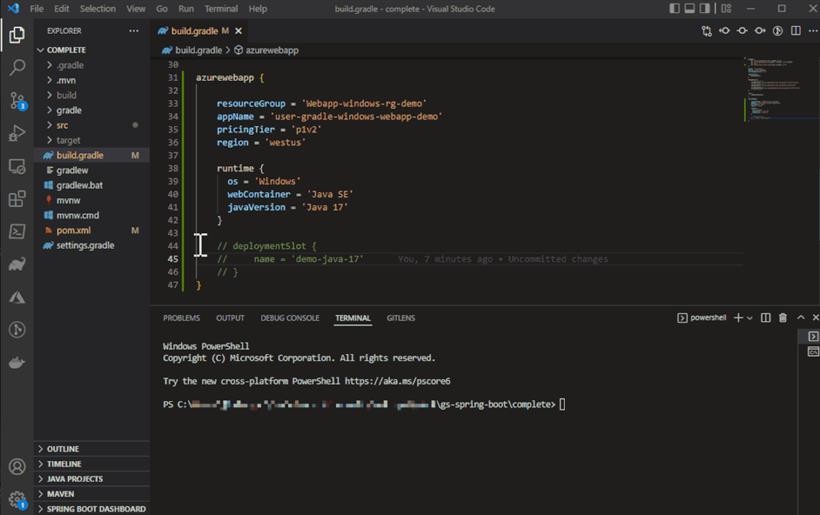Switch to the PROBLEMS tab
820x515 pixels.
point(181,318)
